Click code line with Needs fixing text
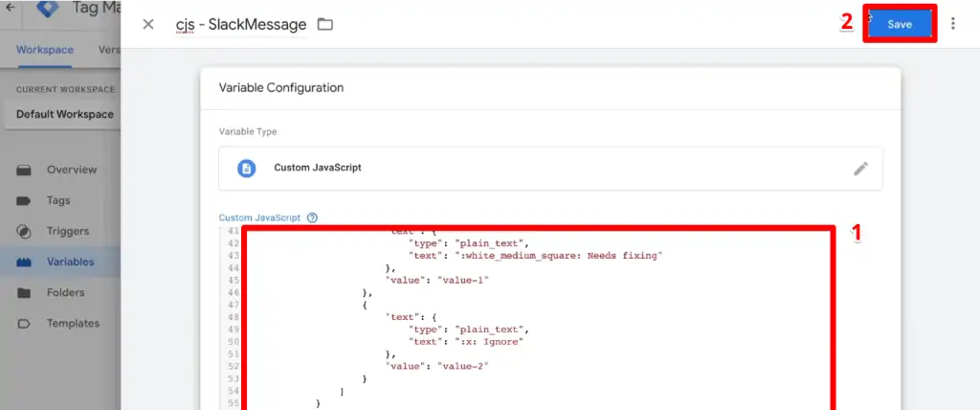The width and height of the screenshot is (980, 410). pos(535,256)
